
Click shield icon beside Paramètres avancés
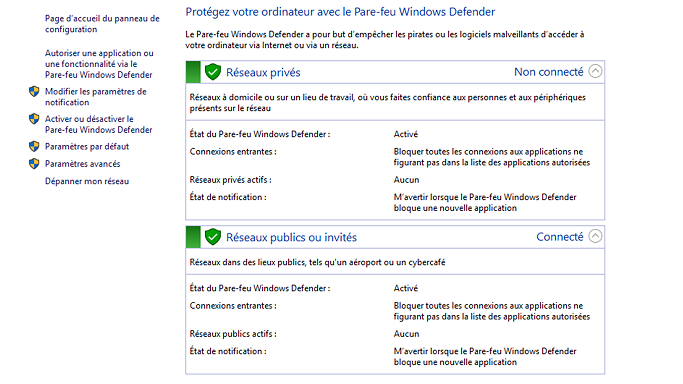[34, 164]
